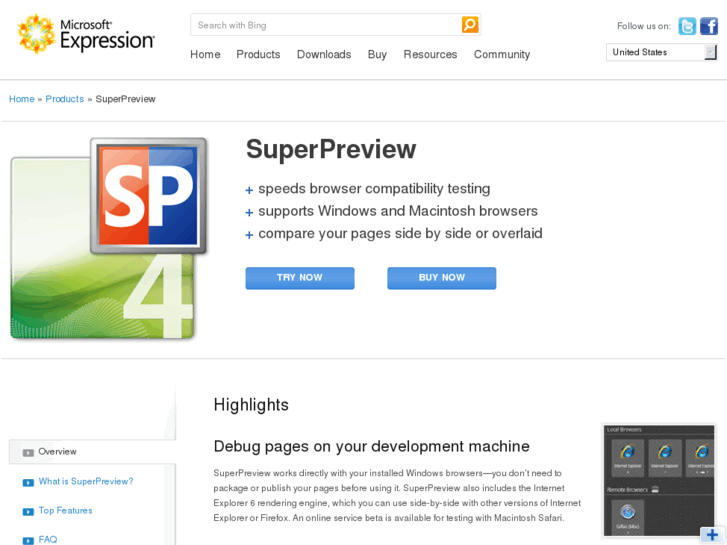Follow the Products breadcrumb link

tap(64, 99)
